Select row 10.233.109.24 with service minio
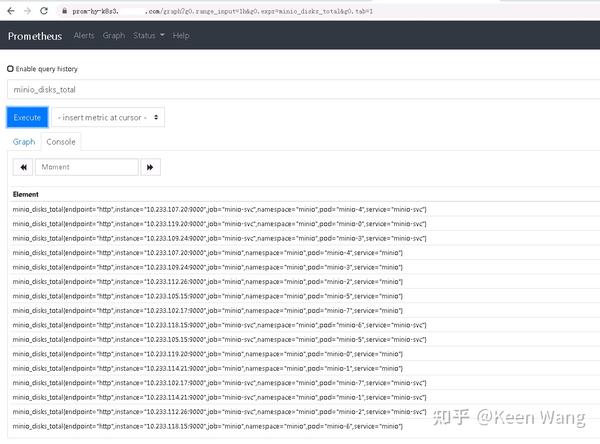 click(x=306, y=267)
